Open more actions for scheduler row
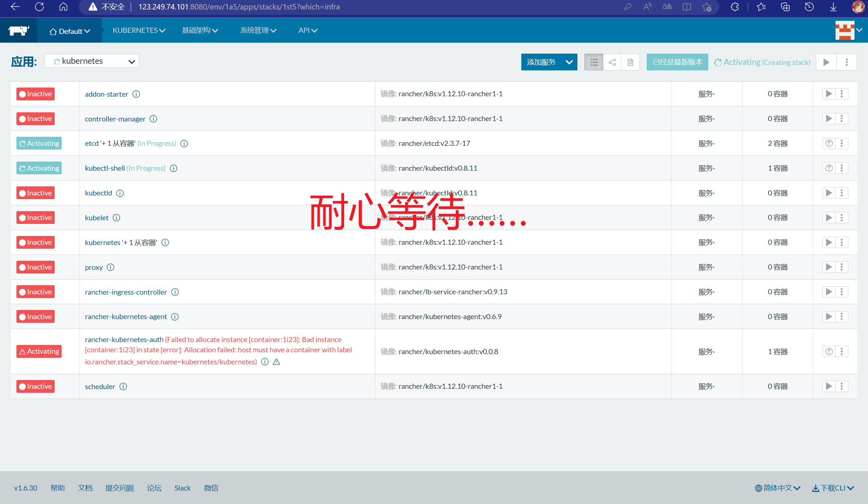The height and width of the screenshot is (504, 868). click(x=842, y=386)
